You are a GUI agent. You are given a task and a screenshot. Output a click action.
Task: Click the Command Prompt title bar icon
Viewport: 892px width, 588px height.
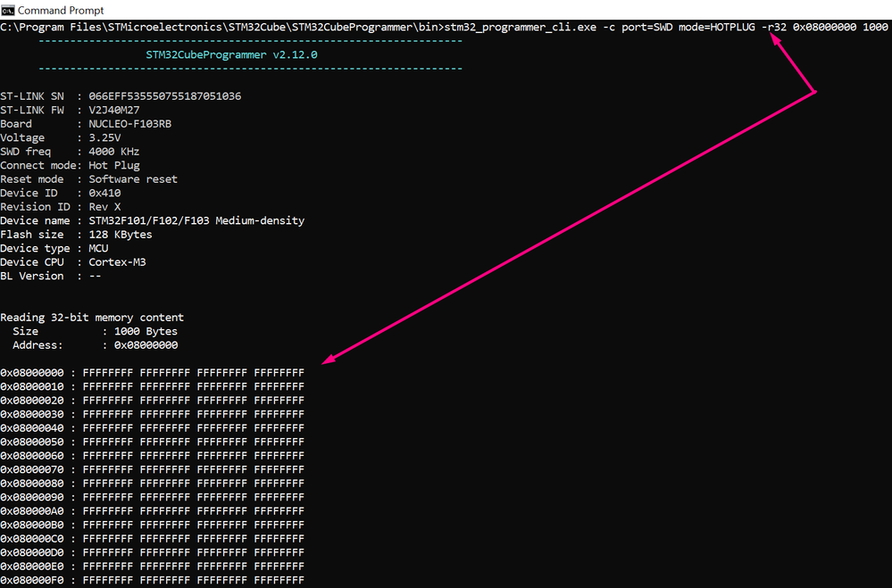point(7,10)
